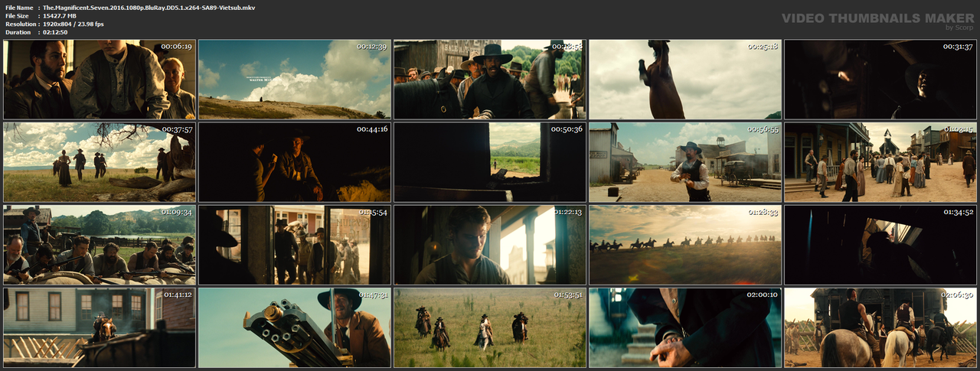980x371 pixels.
Task: Select the townspeople porch scene thumbnail
Action: pyautogui.click(x=880, y=161)
